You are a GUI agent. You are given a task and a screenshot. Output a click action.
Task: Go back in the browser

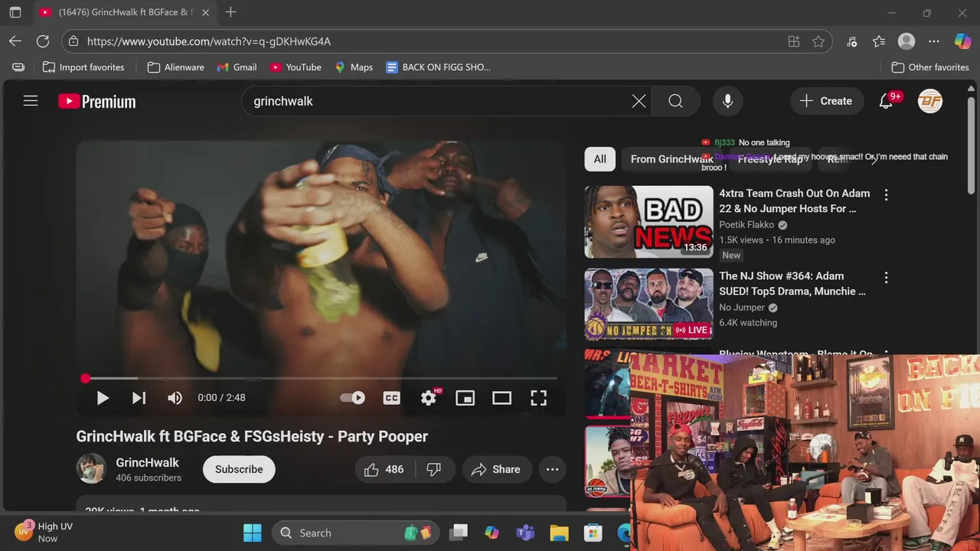point(15,41)
